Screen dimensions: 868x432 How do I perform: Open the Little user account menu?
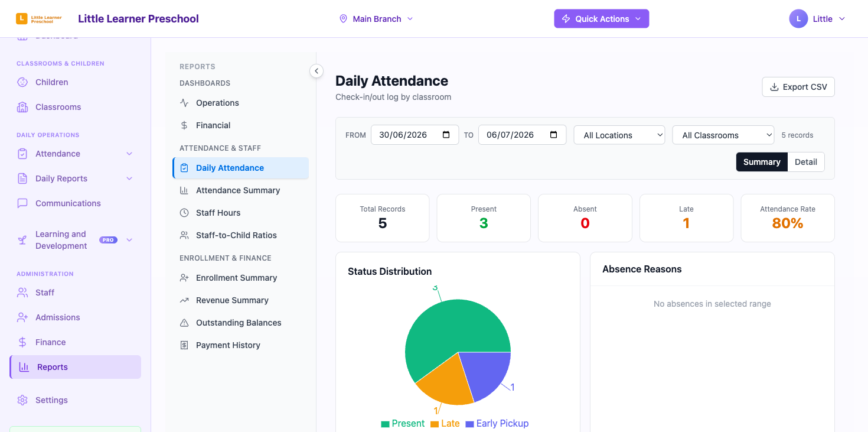click(818, 19)
